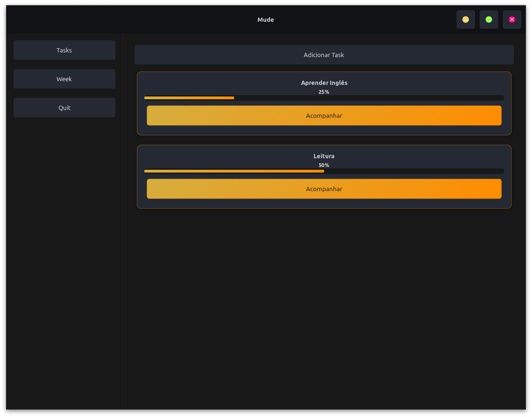The height and width of the screenshot is (417, 532).
Task: Click the 50% progress label
Action: (324, 165)
